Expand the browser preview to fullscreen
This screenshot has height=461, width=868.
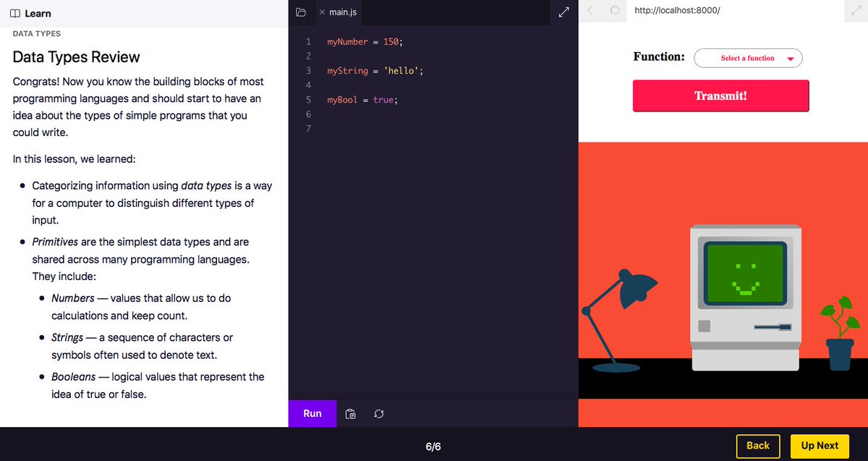point(858,10)
